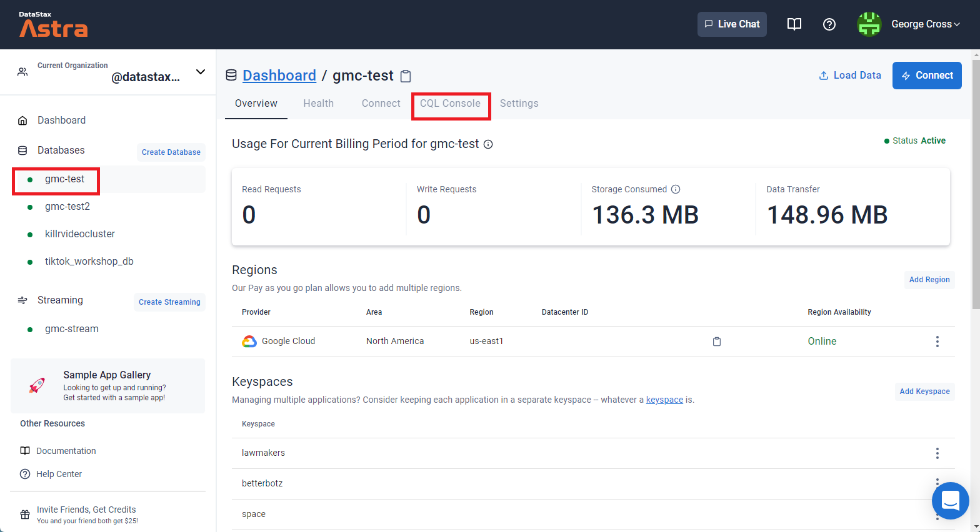Open actions menu for lawmakers keyspace
The height and width of the screenshot is (532, 980).
click(937, 453)
